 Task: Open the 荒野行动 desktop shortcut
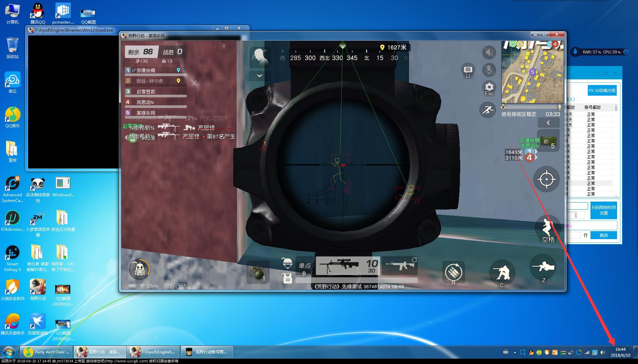coord(38,290)
